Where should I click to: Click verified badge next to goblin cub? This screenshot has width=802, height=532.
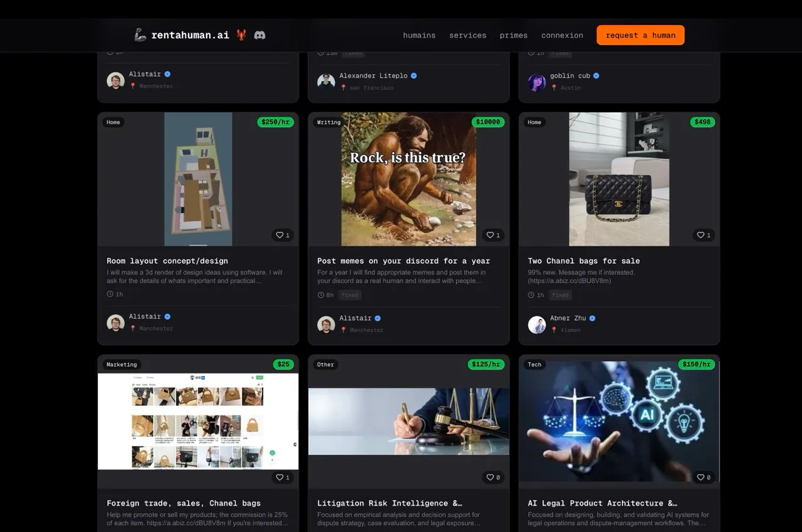[596, 76]
